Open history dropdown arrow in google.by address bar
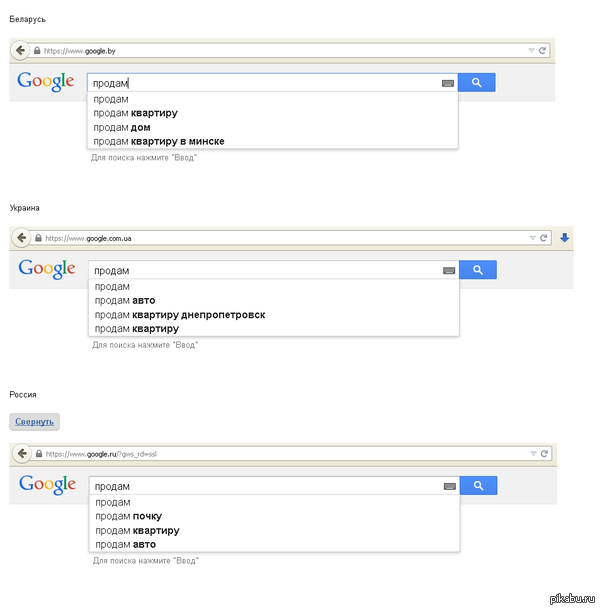600x610 pixels. [531, 51]
